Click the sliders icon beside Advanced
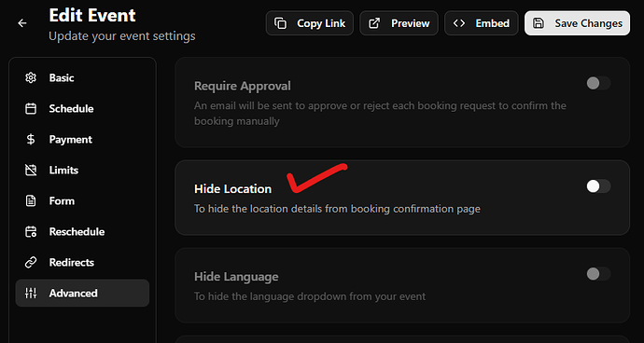Image resolution: width=644 pixels, height=343 pixels. coord(31,293)
